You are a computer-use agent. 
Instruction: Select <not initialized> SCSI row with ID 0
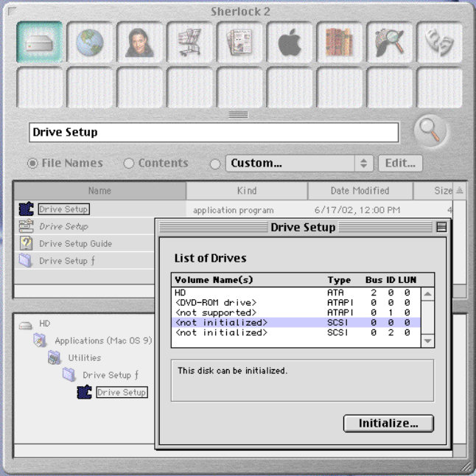point(296,323)
